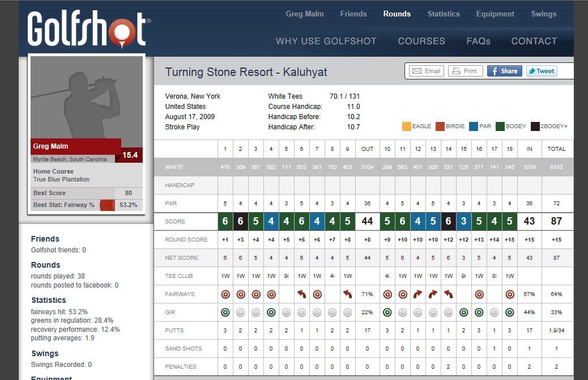Open the Statistics tab
The image size is (588, 380).
444,14
